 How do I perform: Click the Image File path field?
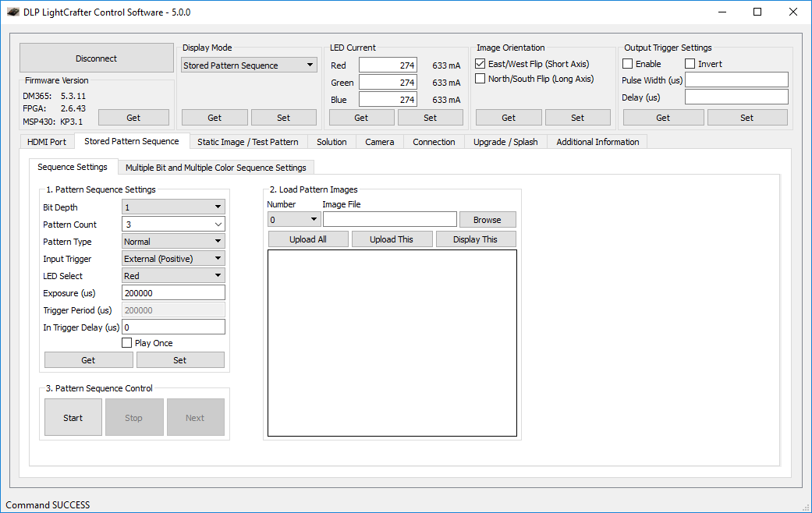coord(390,220)
